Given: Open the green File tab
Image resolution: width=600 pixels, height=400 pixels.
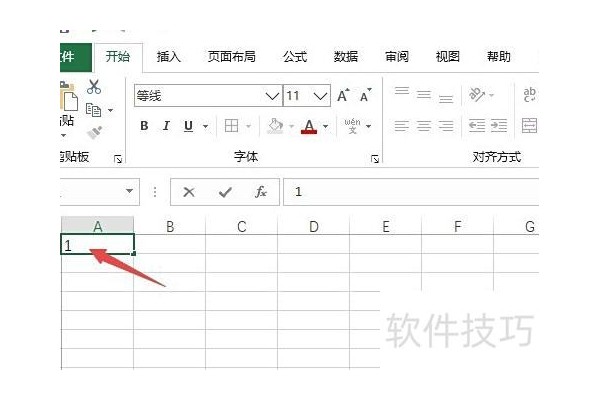Looking at the screenshot, I should pyautogui.click(x=76, y=57).
